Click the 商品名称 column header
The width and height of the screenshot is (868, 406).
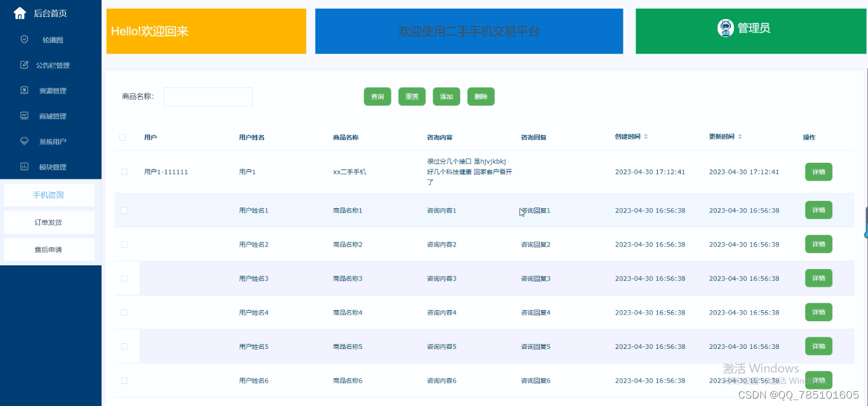click(x=346, y=137)
